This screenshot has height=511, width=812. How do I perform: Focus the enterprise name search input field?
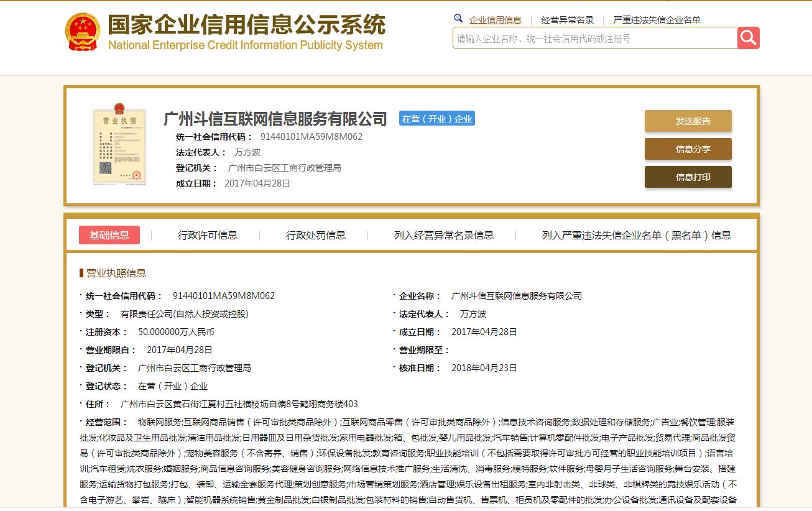point(595,38)
